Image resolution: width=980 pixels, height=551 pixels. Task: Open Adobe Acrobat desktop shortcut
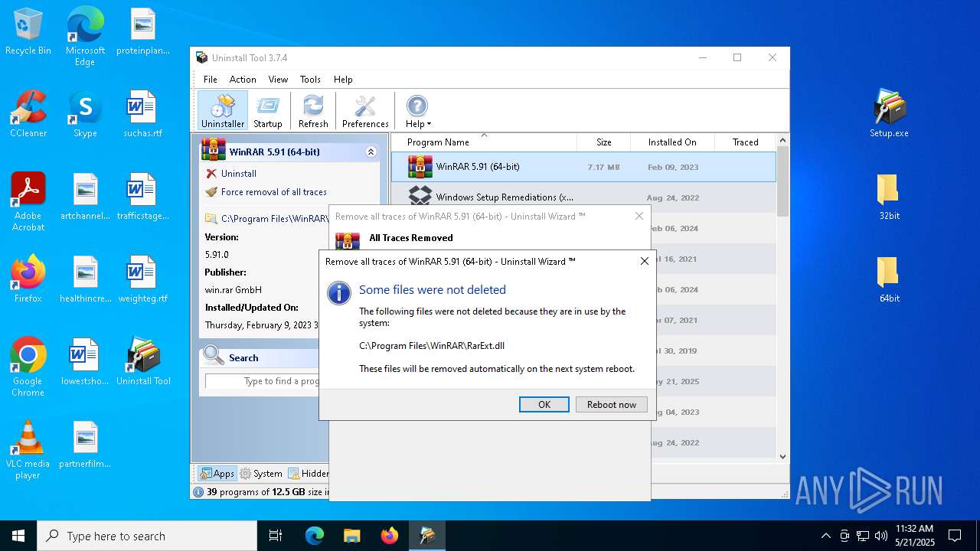pos(28,202)
